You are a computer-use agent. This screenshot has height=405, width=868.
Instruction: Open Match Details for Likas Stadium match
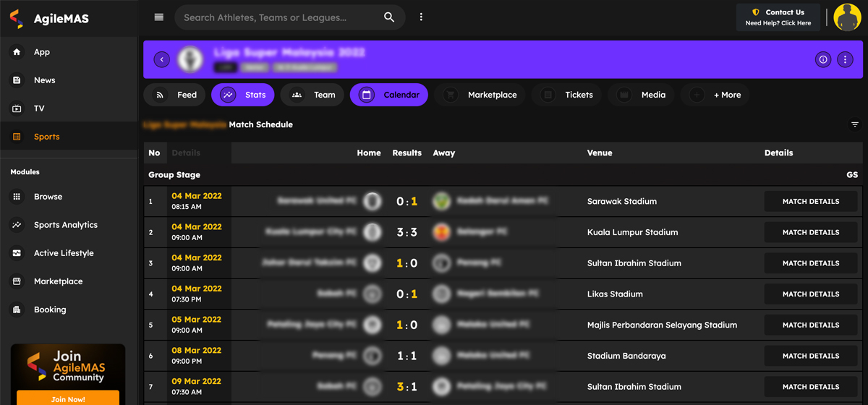[x=810, y=294]
